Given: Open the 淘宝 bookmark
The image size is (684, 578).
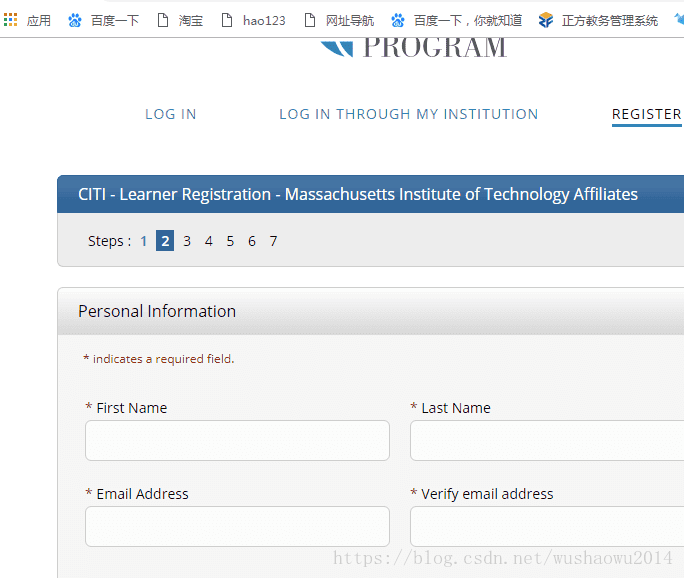Looking at the screenshot, I should 180,20.
